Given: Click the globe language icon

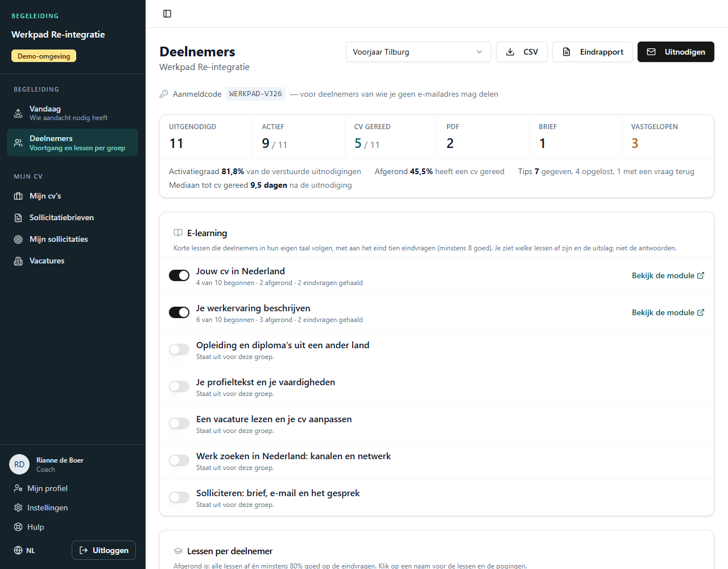Looking at the screenshot, I should pyautogui.click(x=18, y=550).
